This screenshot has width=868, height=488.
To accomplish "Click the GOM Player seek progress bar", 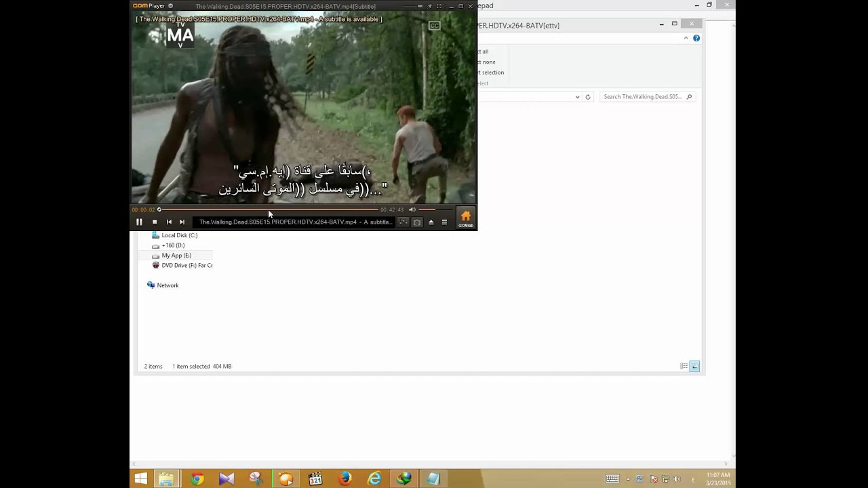I will 269,209.
